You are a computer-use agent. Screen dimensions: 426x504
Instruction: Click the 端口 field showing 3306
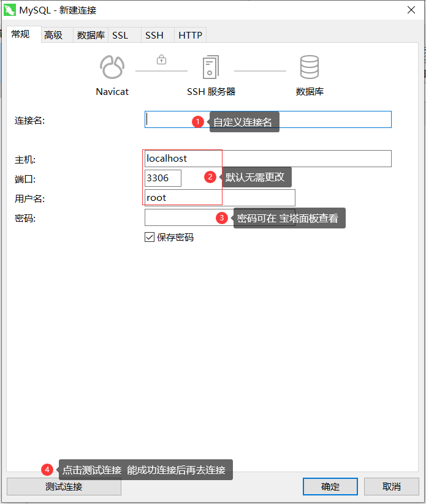(x=163, y=178)
